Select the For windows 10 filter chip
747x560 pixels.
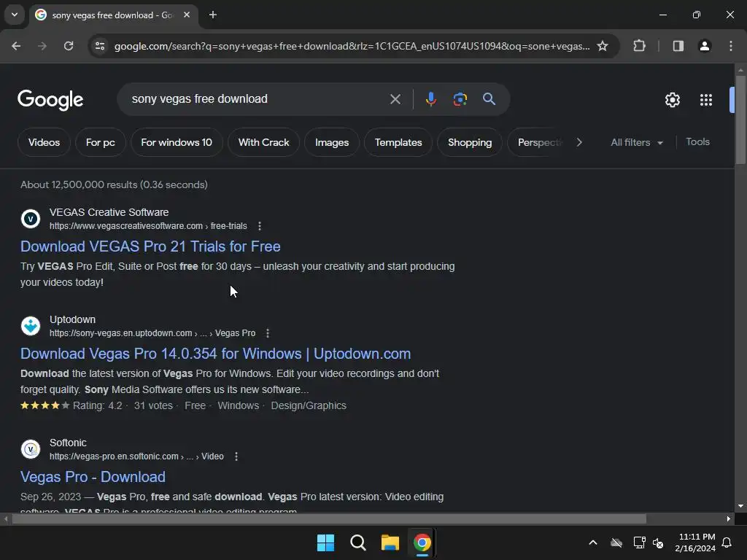click(x=177, y=142)
